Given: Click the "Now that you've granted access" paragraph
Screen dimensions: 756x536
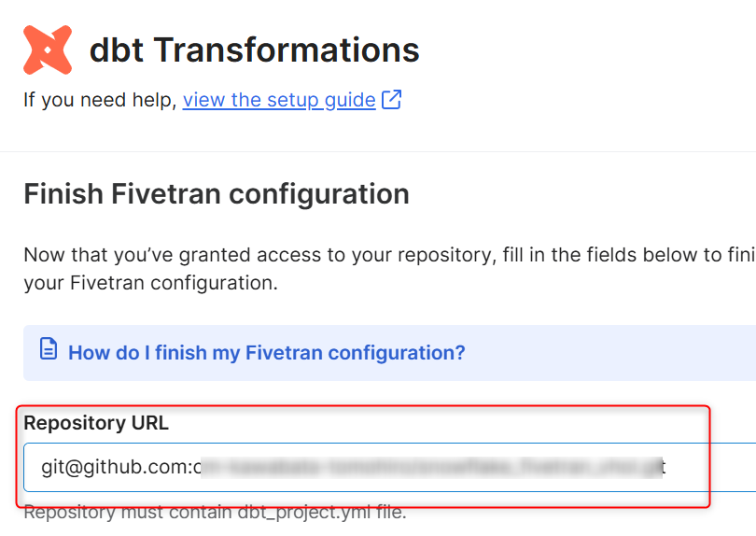Looking at the screenshot, I should (x=389, y=269).
